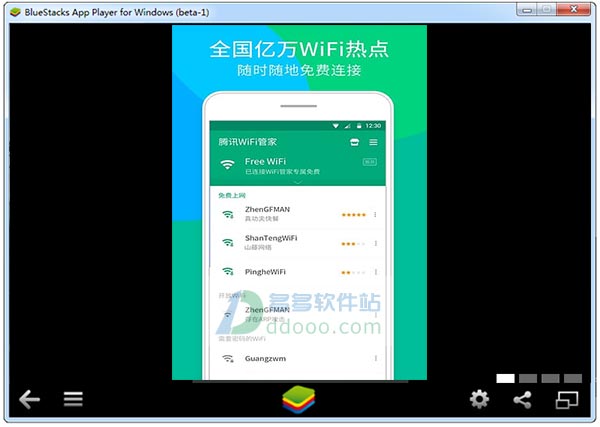Click the 随时随地免费连接 subtitle
The width and height of the screenshot is (600, 427).
[299, 70]
